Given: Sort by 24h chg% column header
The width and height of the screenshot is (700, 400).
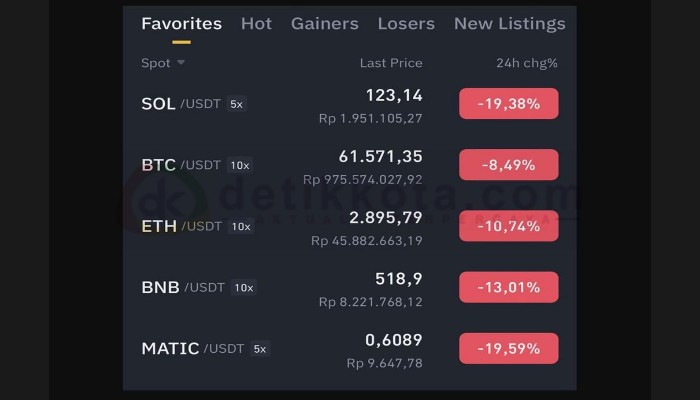Looking at the screenshot, I should click(527, 63).
